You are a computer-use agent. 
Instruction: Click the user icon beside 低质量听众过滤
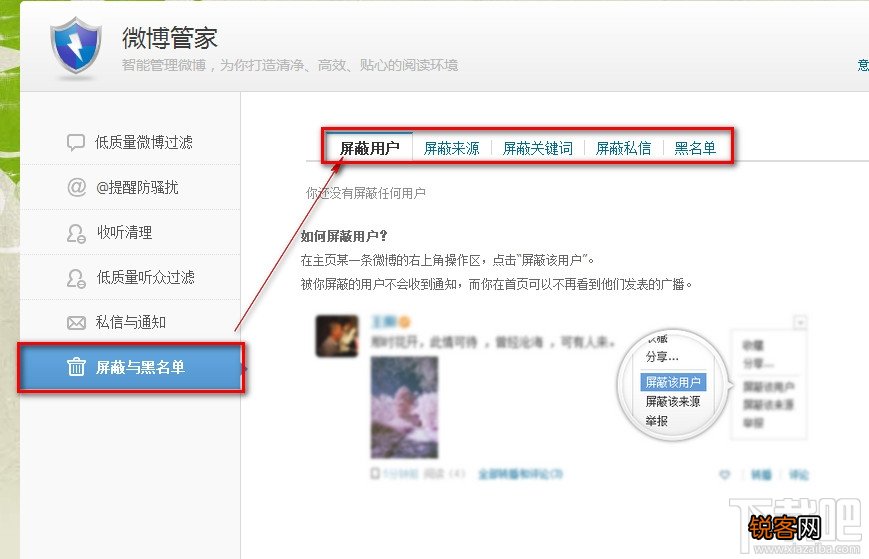76,278
